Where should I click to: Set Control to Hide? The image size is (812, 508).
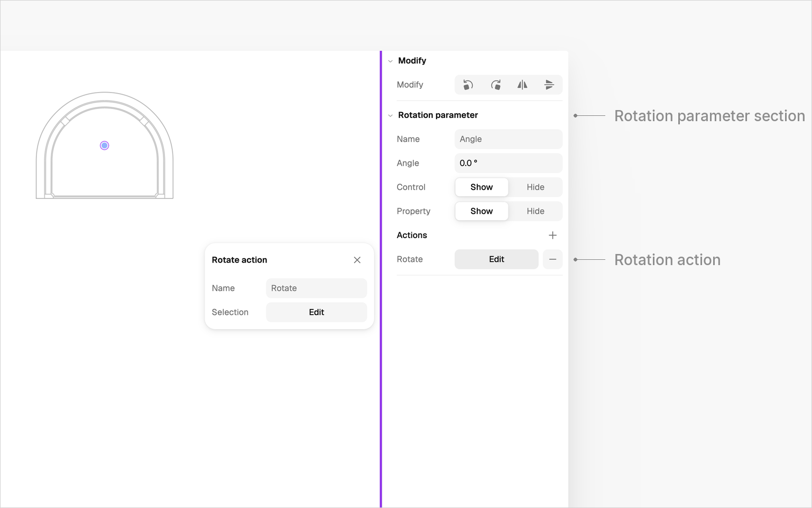click(536, 187)
